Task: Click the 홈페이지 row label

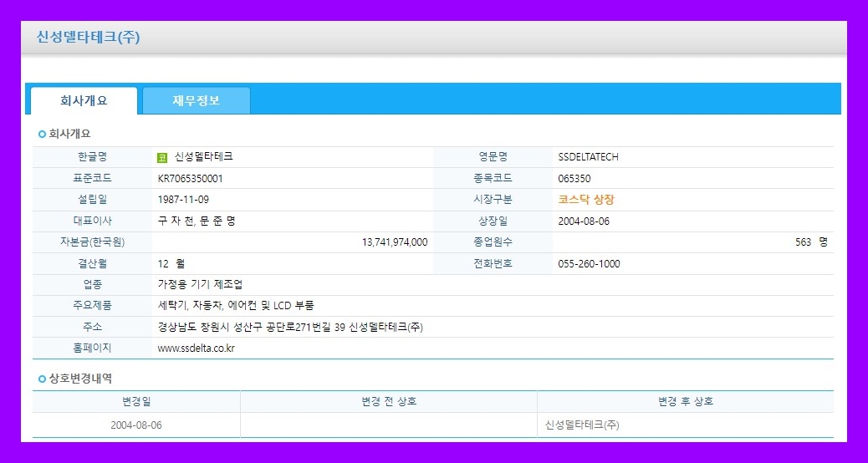Action: pos(92,349)
